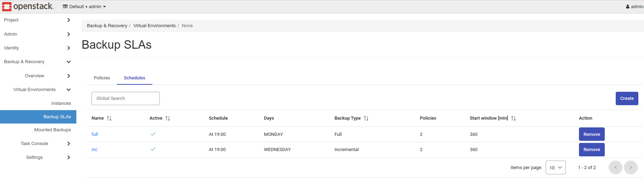Switch to the Policies tab

coord(102,78)
